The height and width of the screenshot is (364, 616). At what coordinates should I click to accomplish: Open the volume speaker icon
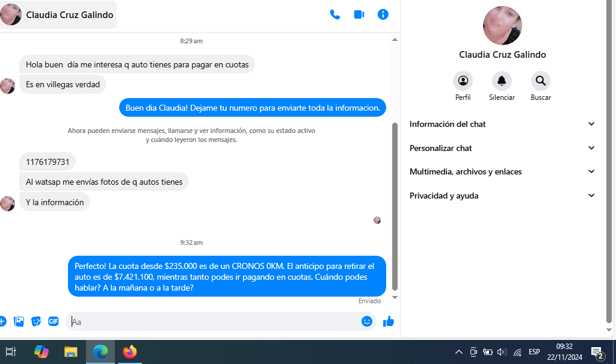(x=502, y=352)
